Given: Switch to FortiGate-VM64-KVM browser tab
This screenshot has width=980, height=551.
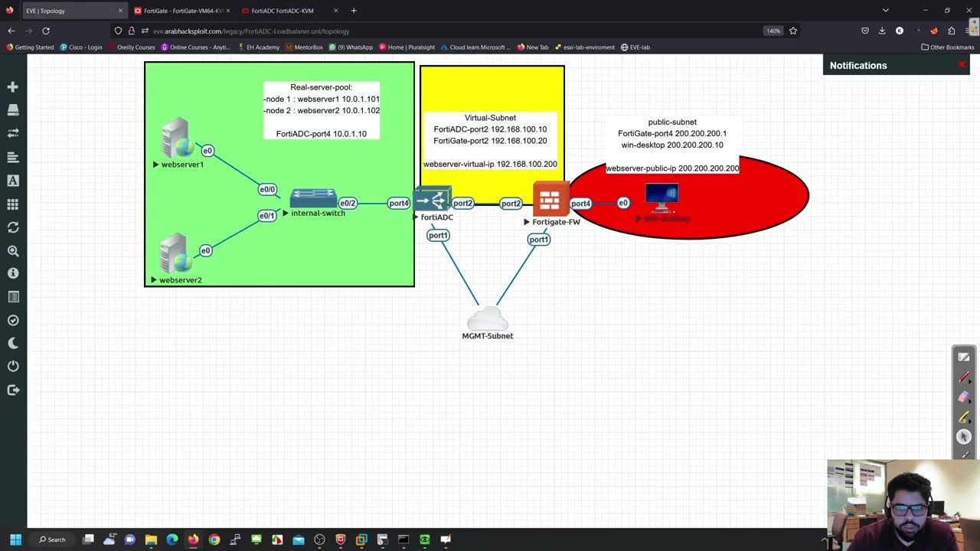Looking at the screenshot, I should coord(182,11).
